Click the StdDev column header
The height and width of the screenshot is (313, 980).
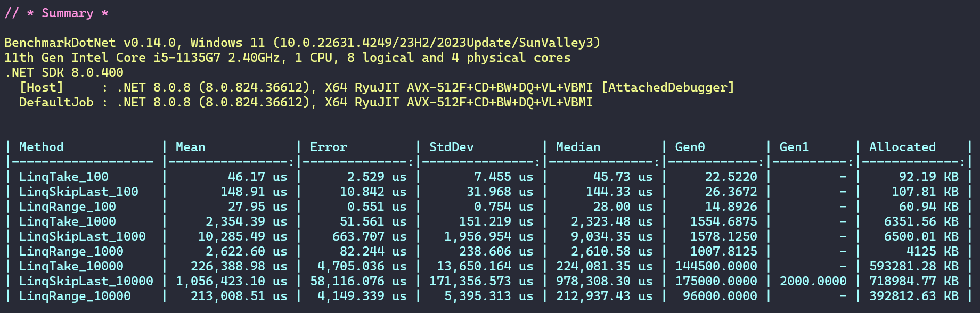click(451, 147)
